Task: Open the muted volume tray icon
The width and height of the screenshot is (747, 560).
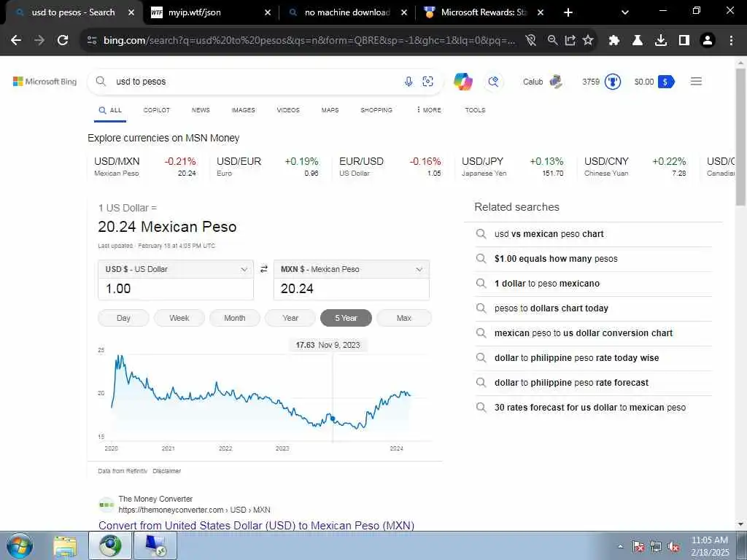Action: click(673, 547)
